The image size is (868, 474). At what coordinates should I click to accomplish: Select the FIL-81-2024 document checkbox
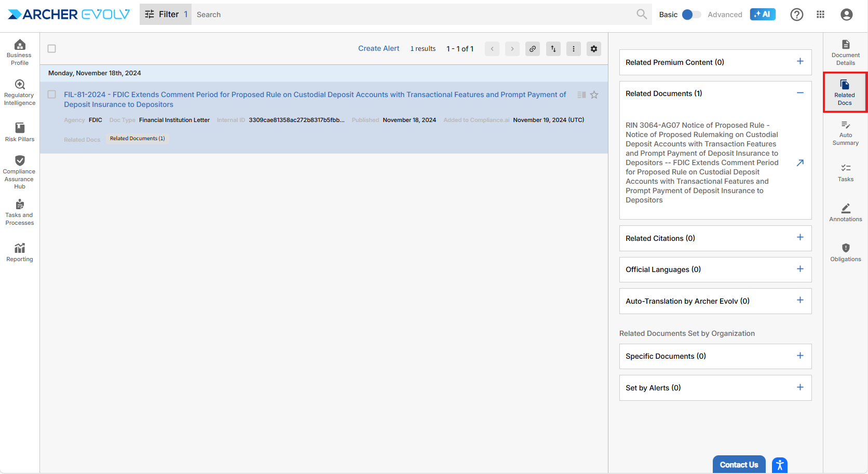[x=52, y=94]
